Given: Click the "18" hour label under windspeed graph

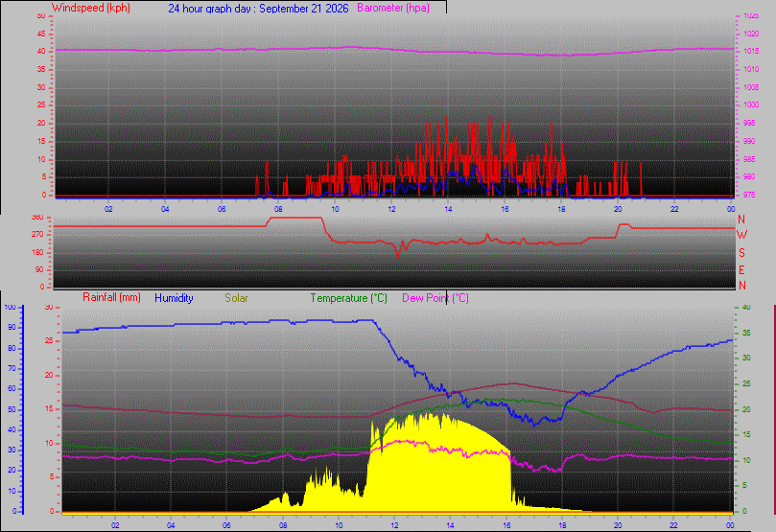Looking at the screenshot, I should click(x=561, y=209).
